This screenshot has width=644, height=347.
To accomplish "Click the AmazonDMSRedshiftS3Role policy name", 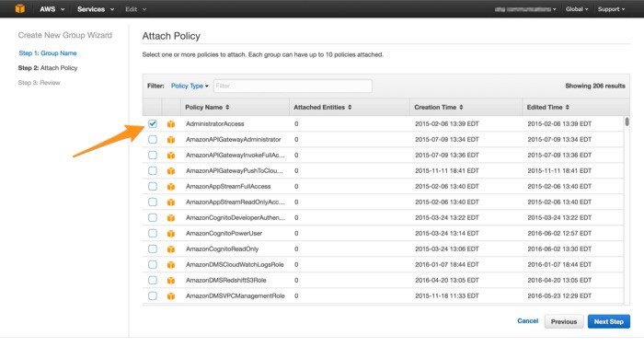I will click(x=226, y=280).
